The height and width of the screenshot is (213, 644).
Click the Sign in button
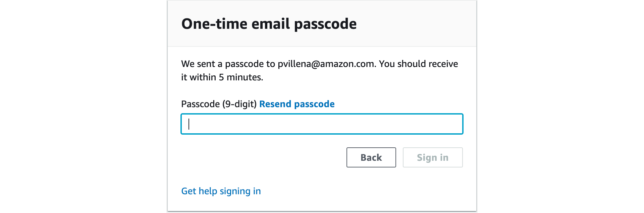433,157
